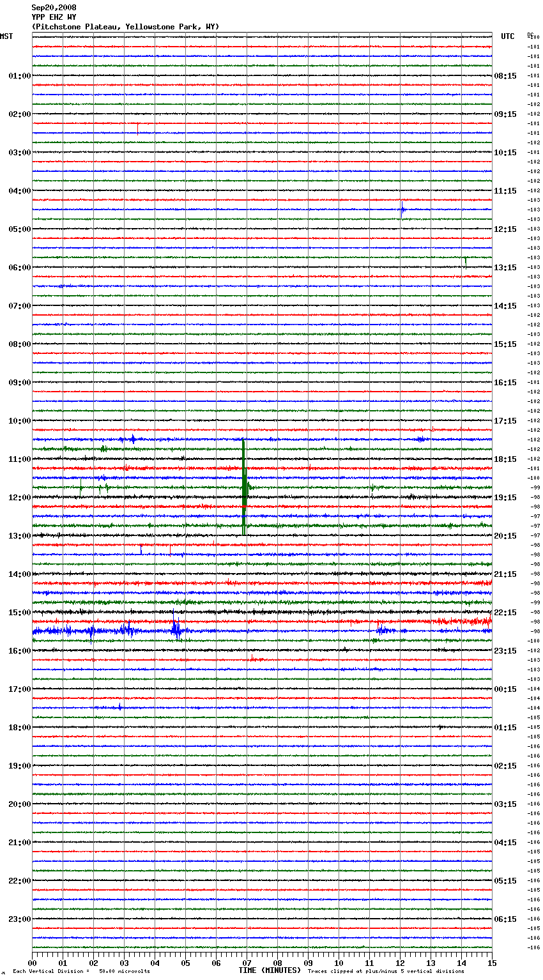Select the 14:00 MST time label
This screenshot has height=980, width=543.
(20, 574)
